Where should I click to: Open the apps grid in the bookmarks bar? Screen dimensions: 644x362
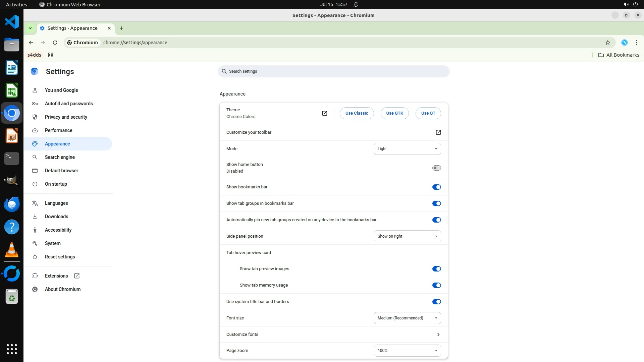pos(51,55)
